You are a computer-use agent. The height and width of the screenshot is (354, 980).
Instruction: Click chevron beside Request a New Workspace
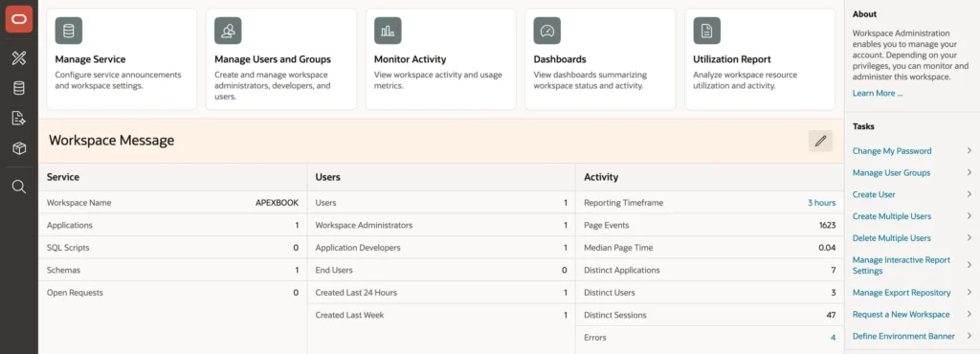point(969,314)
